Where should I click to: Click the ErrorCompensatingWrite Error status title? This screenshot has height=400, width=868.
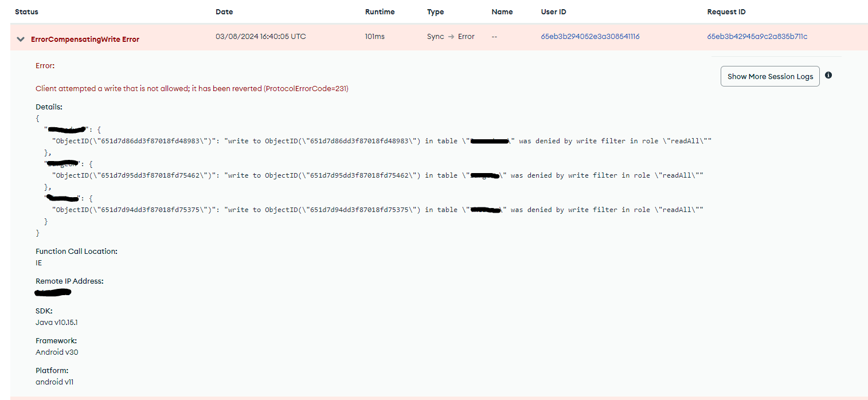85,40
